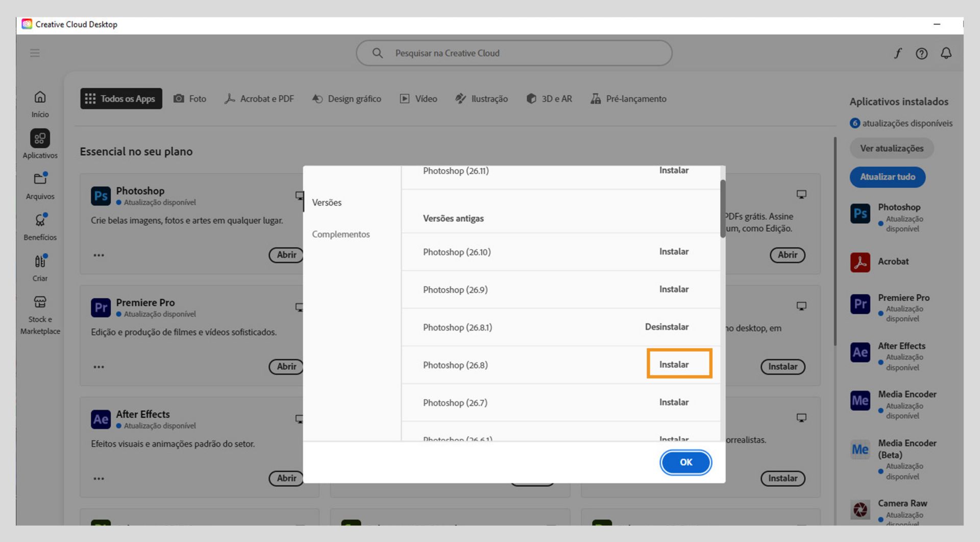Open Stock e Marketplace in the sidebar

coord(40,315)
